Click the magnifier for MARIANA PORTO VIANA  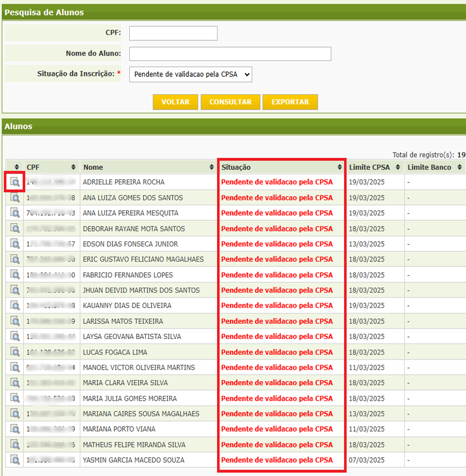(14, 429)
